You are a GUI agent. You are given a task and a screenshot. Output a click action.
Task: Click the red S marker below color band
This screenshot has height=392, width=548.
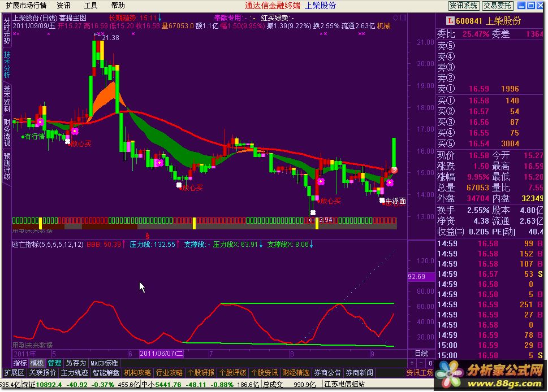(x=148, y=236)
